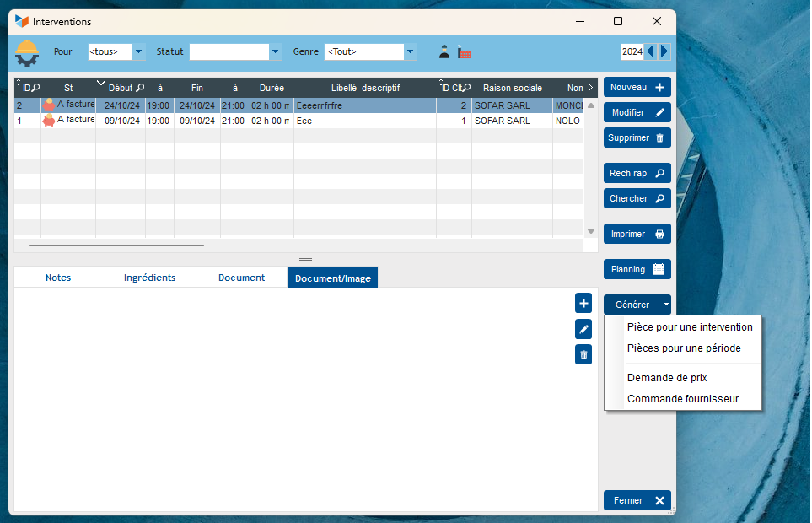Screen dimensions: 812x523
Task: Open the Planning calendar button
Action: [x=637, y=269]
